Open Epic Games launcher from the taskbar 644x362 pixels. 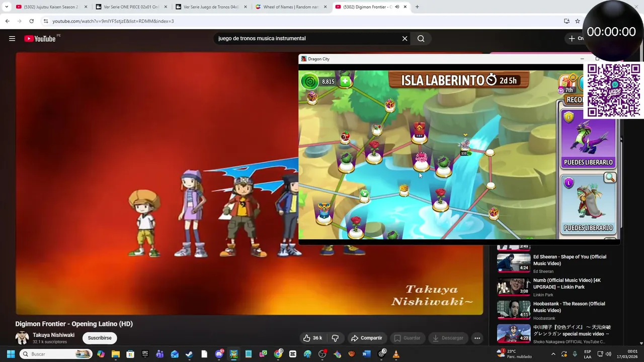[x=145, y=354]
